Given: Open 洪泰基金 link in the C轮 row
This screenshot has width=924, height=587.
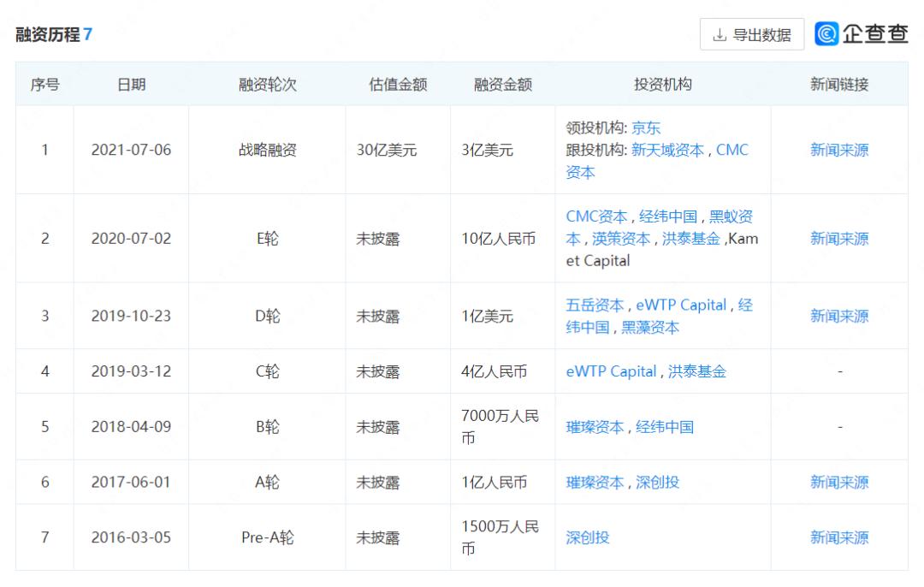Looking at the screenshot, I should 697,371.
